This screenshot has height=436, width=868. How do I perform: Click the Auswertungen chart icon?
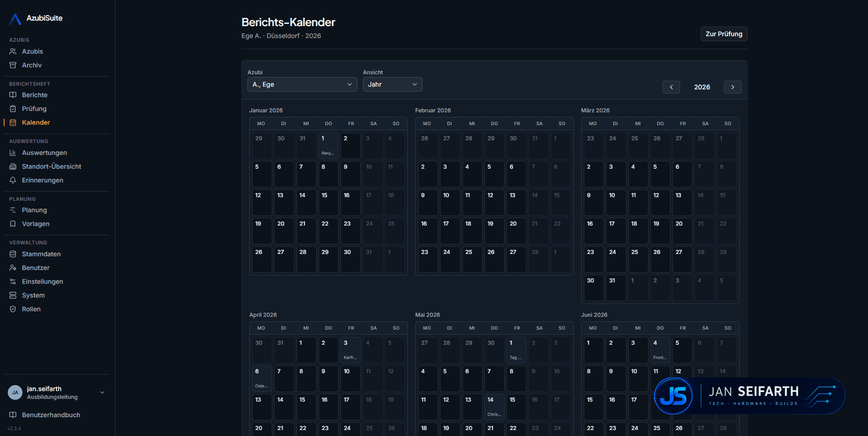point(13,153)
